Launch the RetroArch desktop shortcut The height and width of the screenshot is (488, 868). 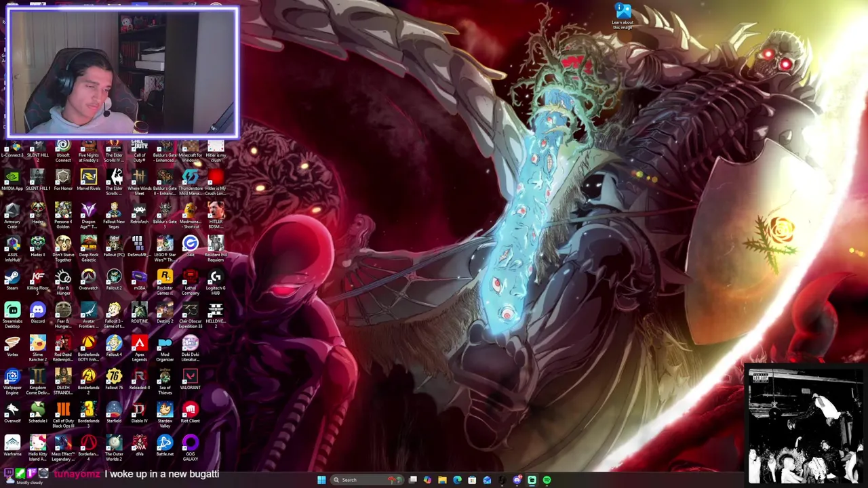click(x=139, y=214)
